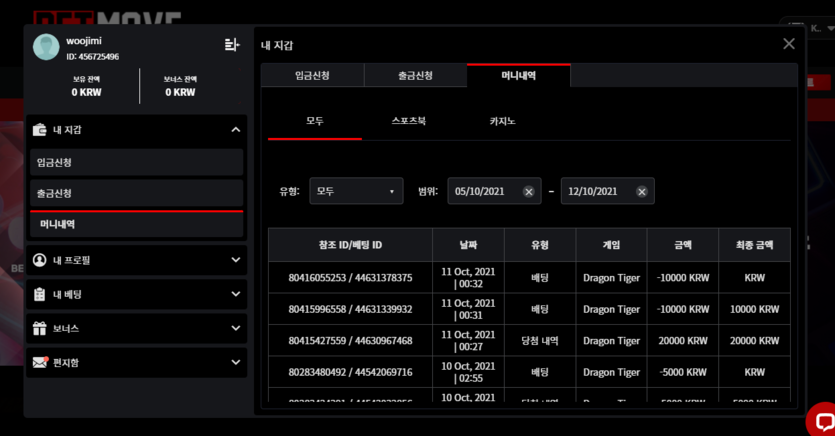The height and width of the screenshot is (436, 835).
Task: Expand the 내 베팅 section
Action: coord(235,294)
